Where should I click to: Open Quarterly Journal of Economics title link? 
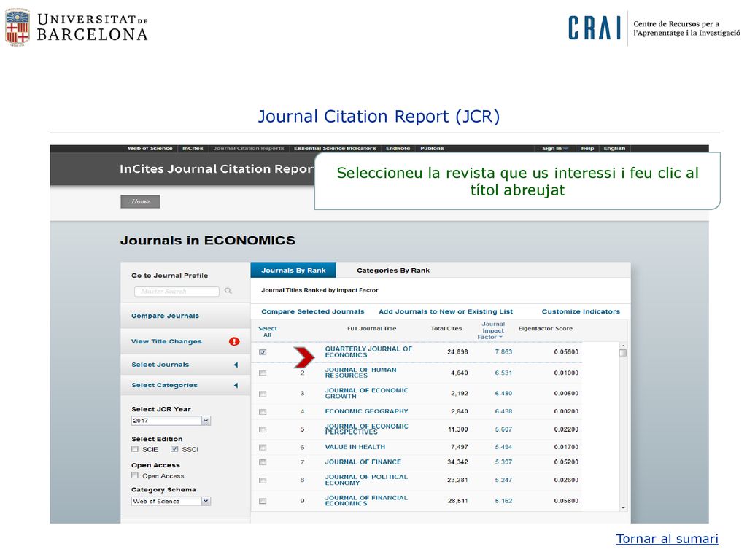tap(368, 352)
